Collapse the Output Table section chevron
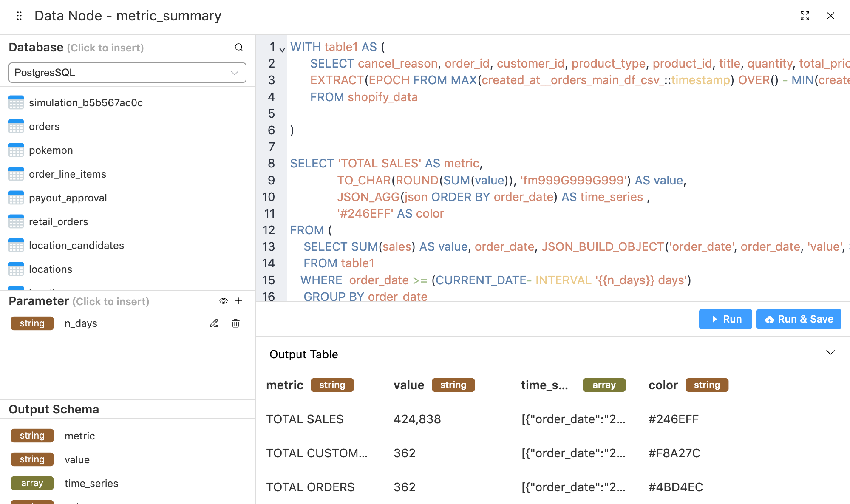Image resolution: width=850 pixels, height=504 pixels. tap(830, 353)
